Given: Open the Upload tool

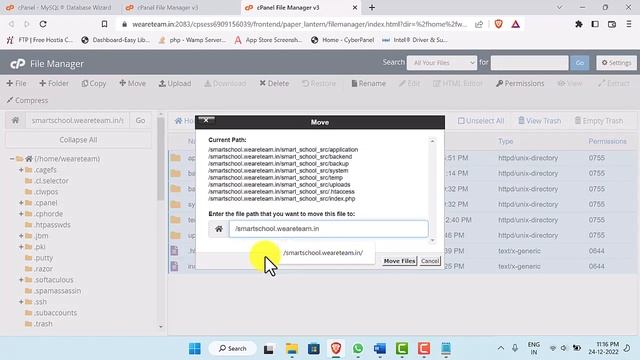Looking at the screenshot, I should pyautogui.click(x=175, y=83).
